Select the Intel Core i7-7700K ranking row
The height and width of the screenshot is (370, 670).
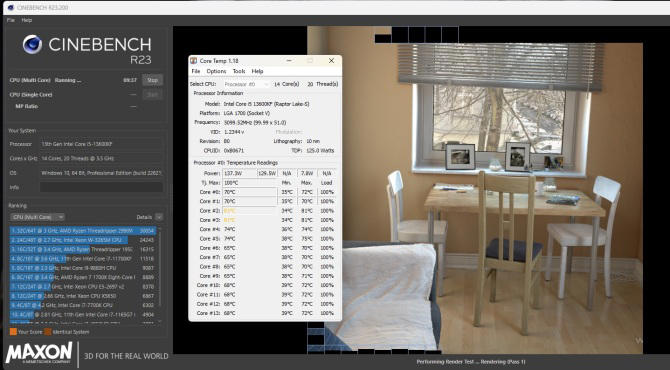click(x=83, y=305)
